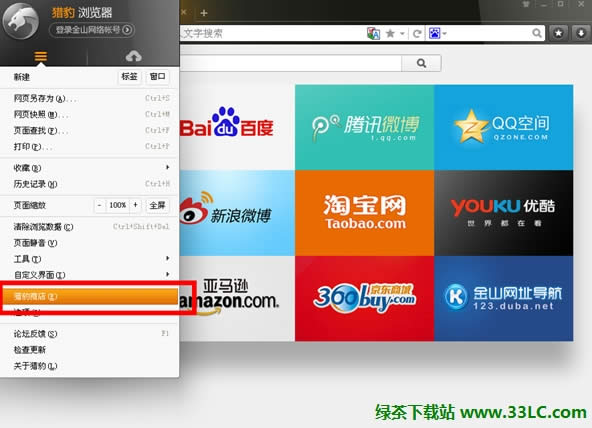Expand 自定义界面 submenu
The height and width of the screenshot is (428, 592).
click(89, 275)
